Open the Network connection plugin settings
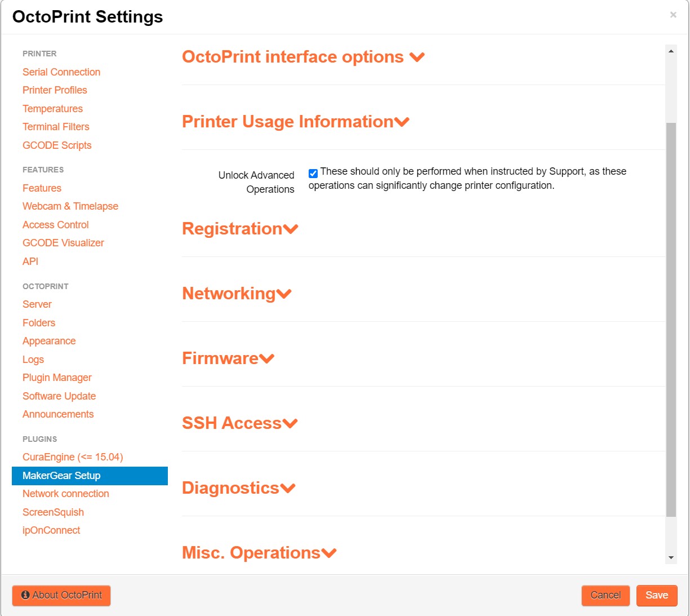 pos(66,494)
